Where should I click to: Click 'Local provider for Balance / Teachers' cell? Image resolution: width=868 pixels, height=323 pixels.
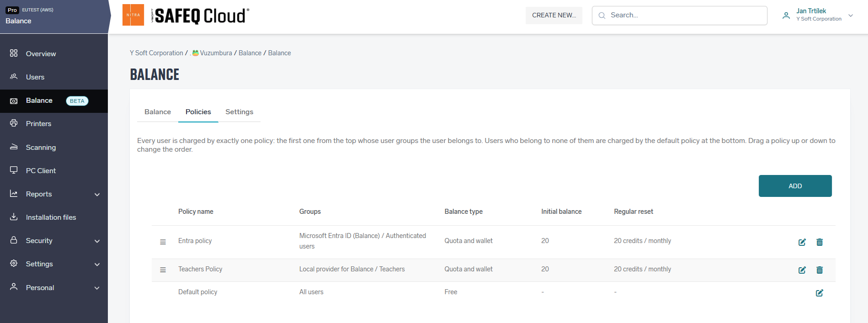tap(352, 269)
